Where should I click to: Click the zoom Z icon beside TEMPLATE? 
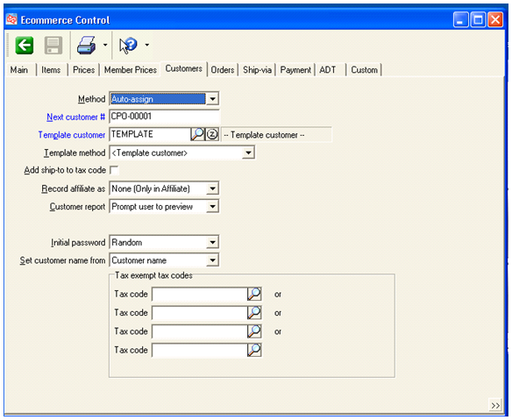212,134
